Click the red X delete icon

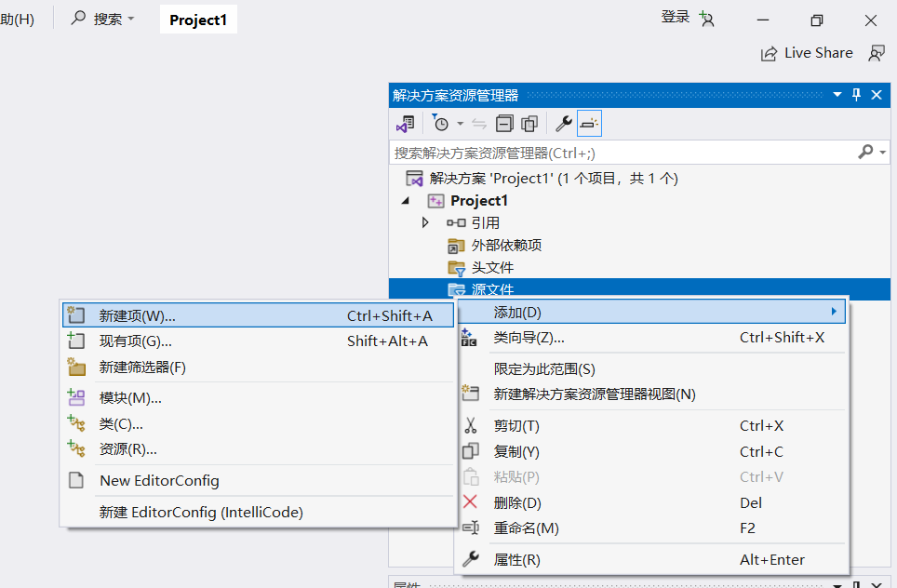[x=470, y=501]
